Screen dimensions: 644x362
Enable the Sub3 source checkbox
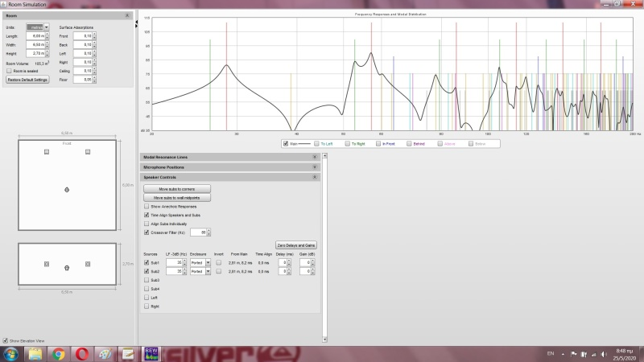(146, 280)
